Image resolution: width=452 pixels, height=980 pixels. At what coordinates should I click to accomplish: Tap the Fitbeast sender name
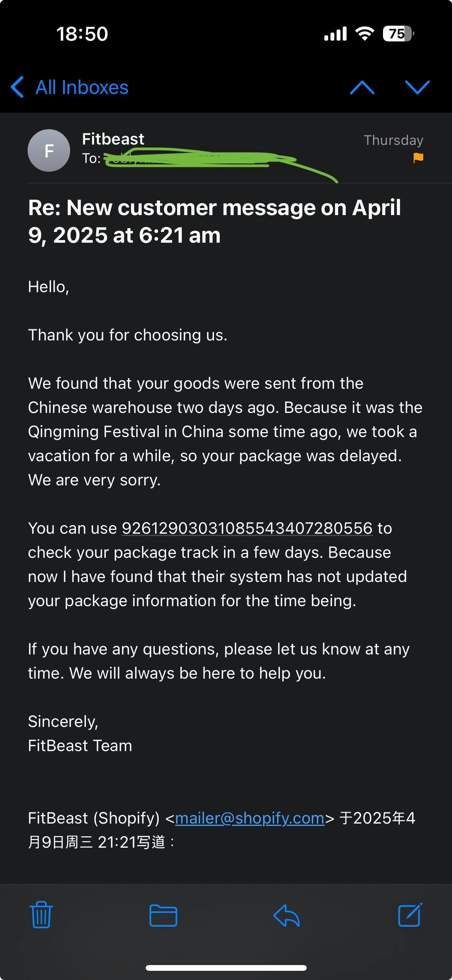click(113, 139)
